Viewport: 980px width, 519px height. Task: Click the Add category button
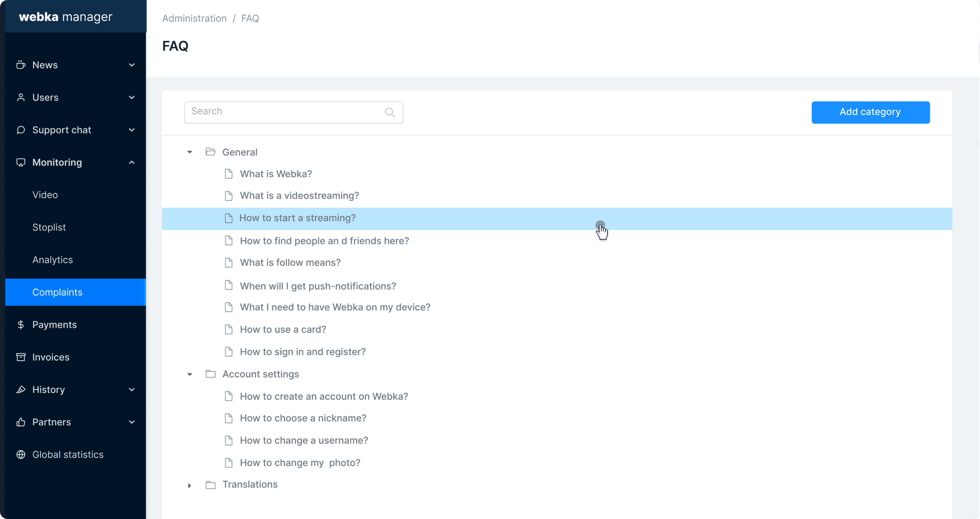coord(870,112)
